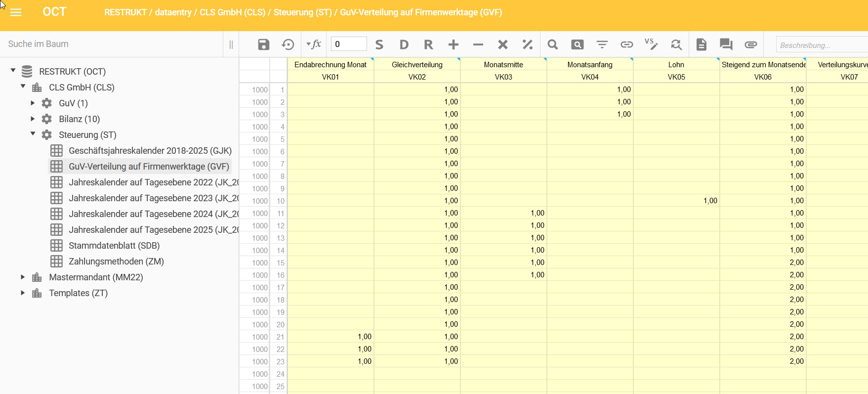Click the S button in toolbar
Image resolution: width=868 pixels, height=394 pixels.
click(379, 44)
